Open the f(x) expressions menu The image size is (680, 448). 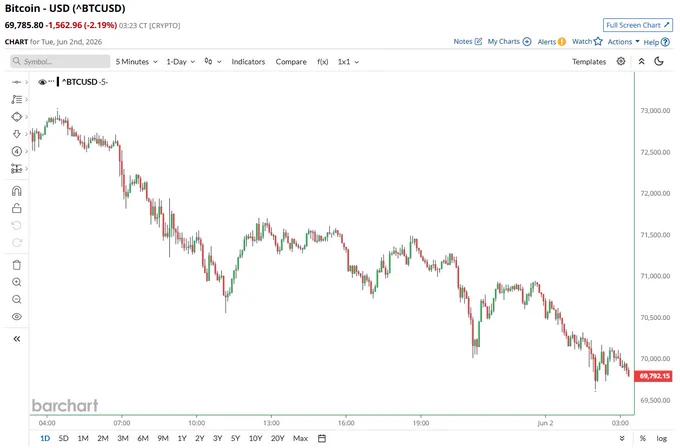pos(323,62)
